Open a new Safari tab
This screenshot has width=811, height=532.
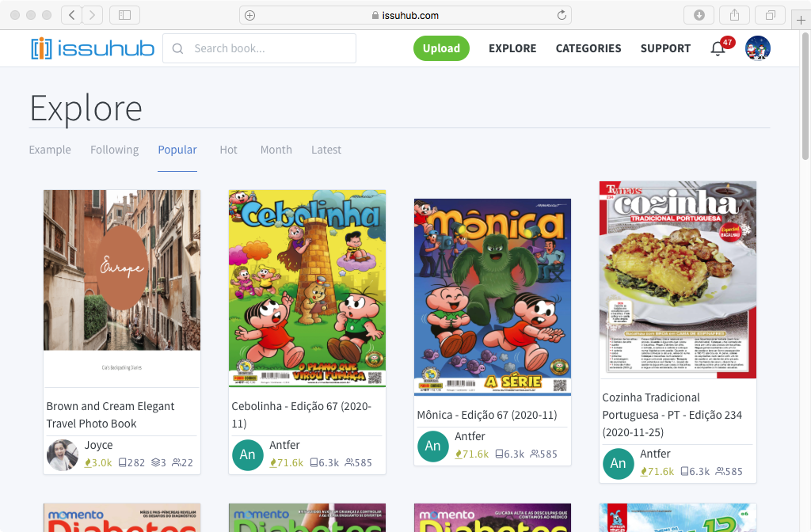801,20
